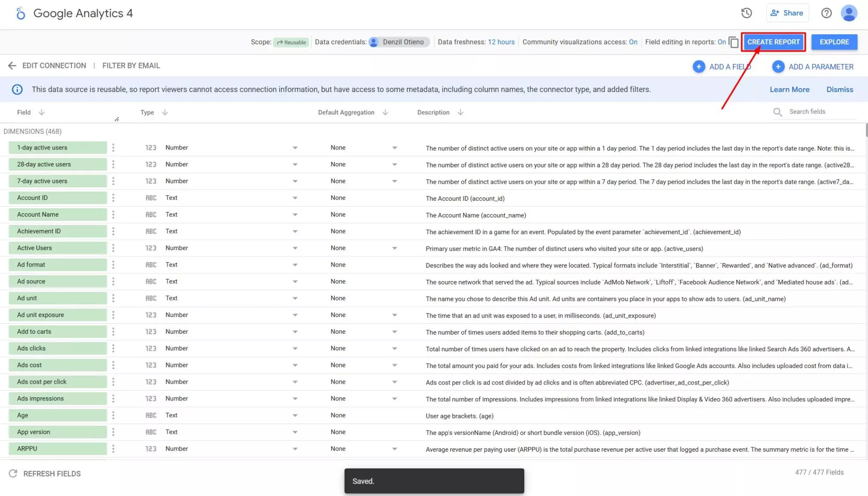Click the Filter by Email tab
This screenshot has width=868, height=496.
131,66
